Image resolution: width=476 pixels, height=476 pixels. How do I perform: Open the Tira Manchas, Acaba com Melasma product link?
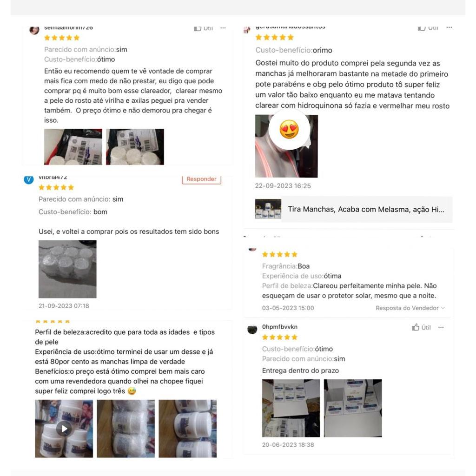(x=354, y=210)
